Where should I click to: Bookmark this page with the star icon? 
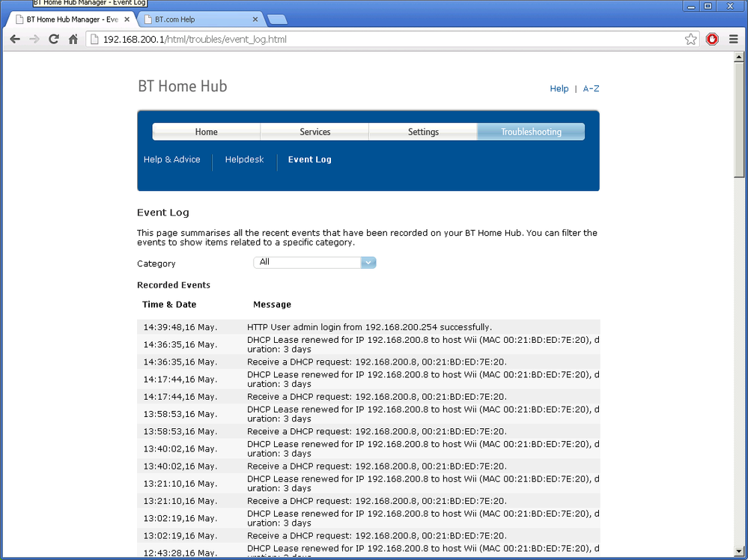690,39
